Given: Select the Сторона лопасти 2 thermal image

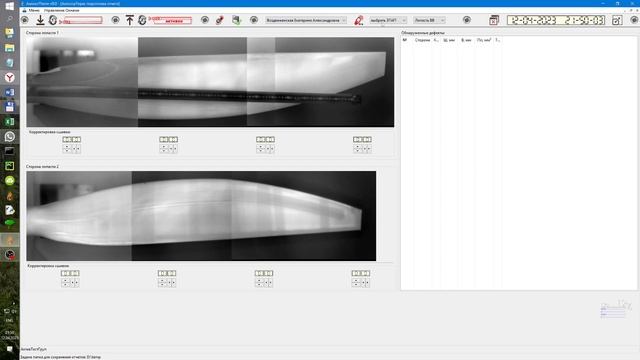Looking at the screenshot, I should (x=201, y=216).
